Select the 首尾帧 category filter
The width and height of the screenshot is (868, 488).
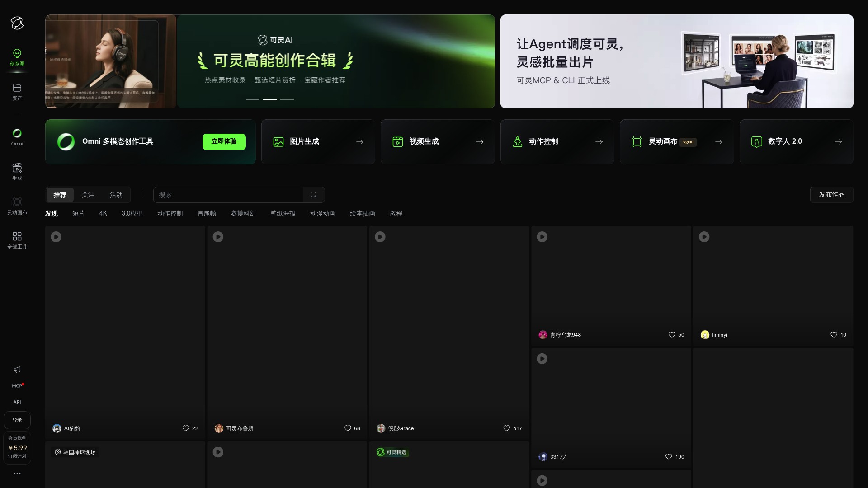point(207,214)
